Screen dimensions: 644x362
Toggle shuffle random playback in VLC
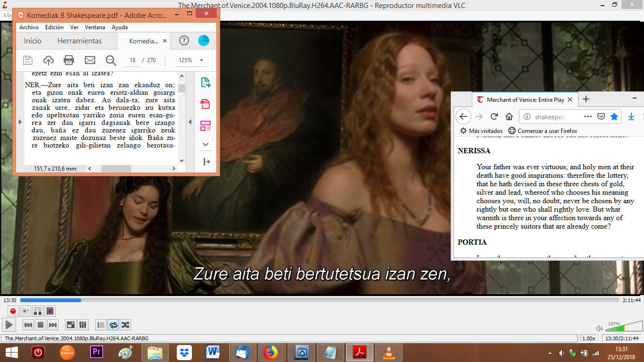(125, 325)
